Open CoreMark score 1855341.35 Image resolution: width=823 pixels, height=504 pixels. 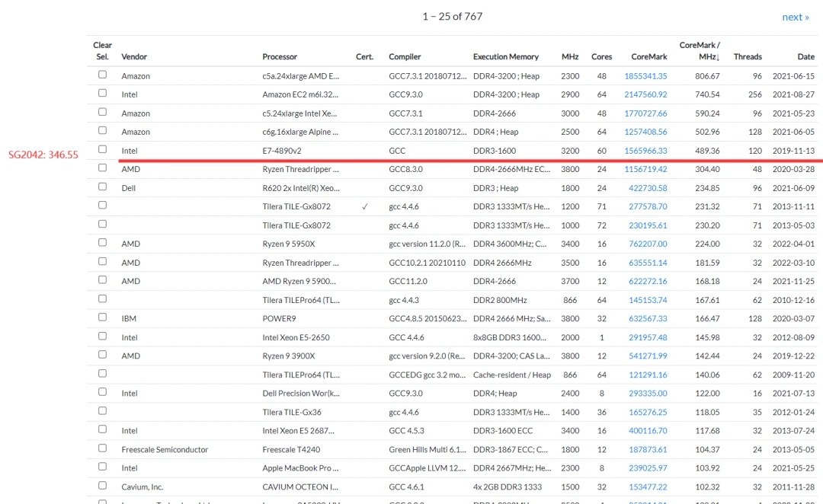[x=645, y=76]
